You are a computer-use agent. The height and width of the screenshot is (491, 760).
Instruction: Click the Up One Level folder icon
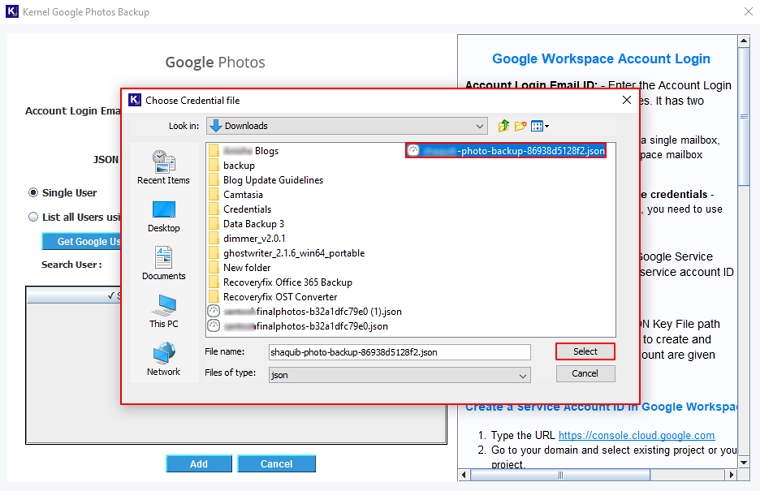504,126
